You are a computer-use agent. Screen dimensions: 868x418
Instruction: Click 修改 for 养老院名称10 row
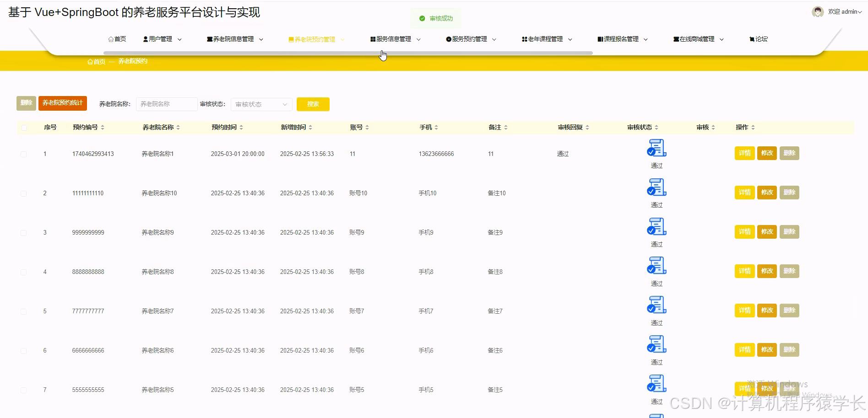(x=767, y=193)
